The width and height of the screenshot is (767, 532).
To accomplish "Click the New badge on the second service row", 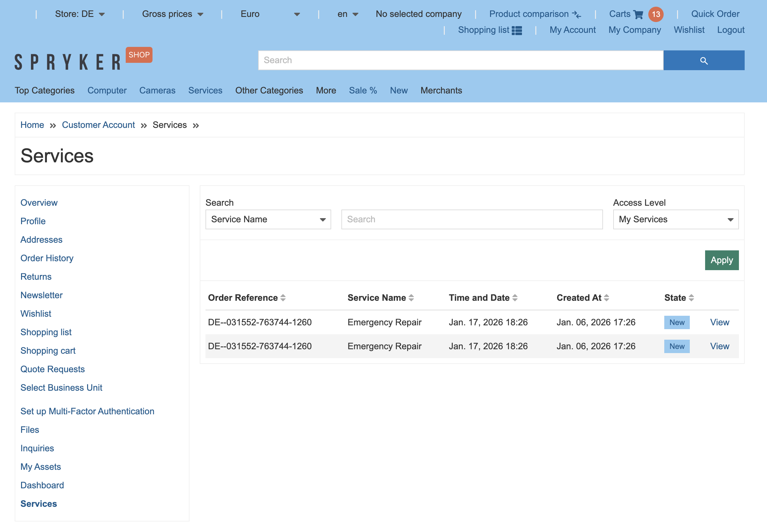I will (677, 346).
